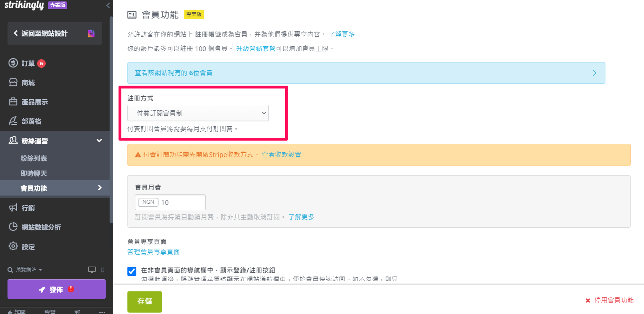Uncheck 顯示登錄/註冊按鈕 checkbox
This screenshot has height=314, width=644.
click(x=132, y=271)
